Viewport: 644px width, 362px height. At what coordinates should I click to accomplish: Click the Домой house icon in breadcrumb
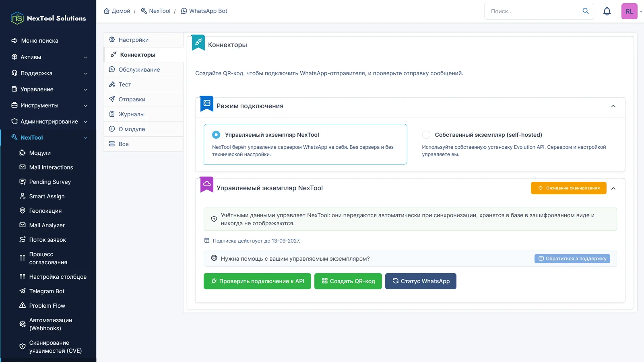[x=107, y=11]
